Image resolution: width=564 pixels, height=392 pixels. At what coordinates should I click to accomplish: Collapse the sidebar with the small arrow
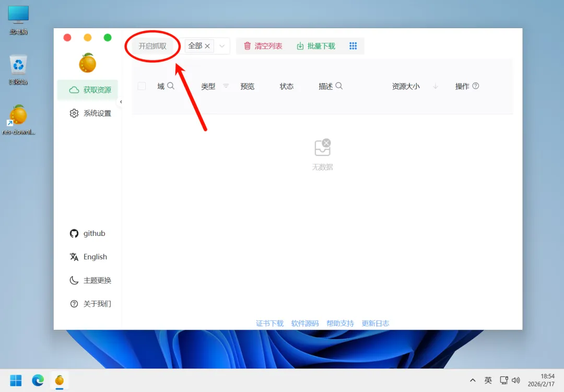[121, 102]
